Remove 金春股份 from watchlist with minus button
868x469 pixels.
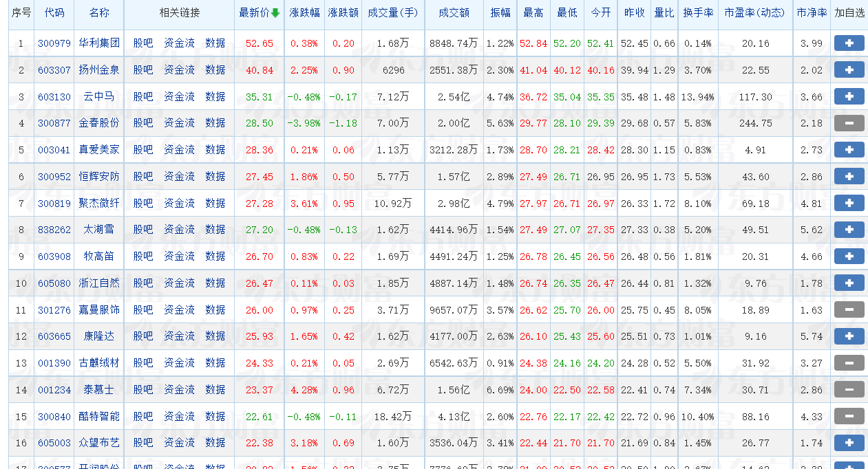tap(849, 123)
